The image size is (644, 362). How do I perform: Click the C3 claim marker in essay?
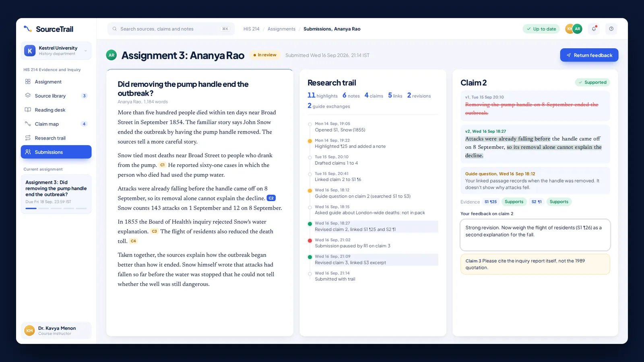click(154, 231)
